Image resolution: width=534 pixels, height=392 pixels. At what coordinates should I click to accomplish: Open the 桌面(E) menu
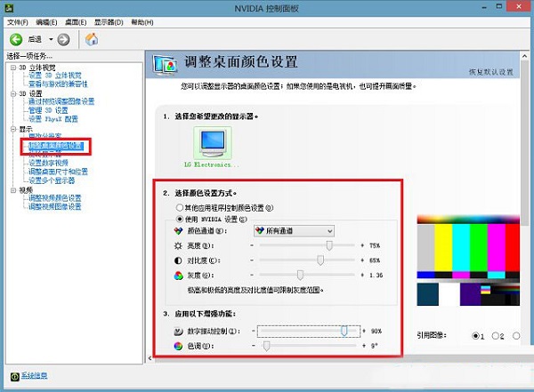tap(76, 22)
